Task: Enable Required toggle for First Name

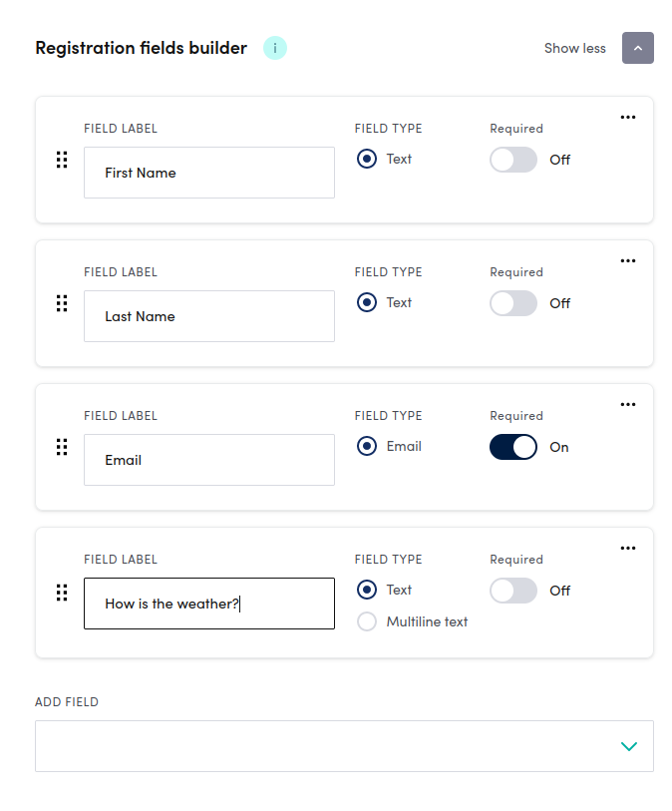Action: (x=513, y=160)
